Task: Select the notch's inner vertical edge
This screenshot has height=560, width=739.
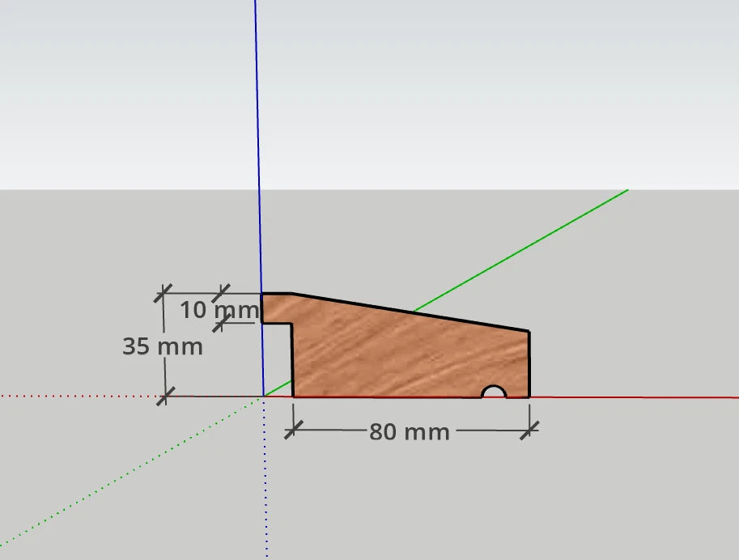Action: coord(291,360)
